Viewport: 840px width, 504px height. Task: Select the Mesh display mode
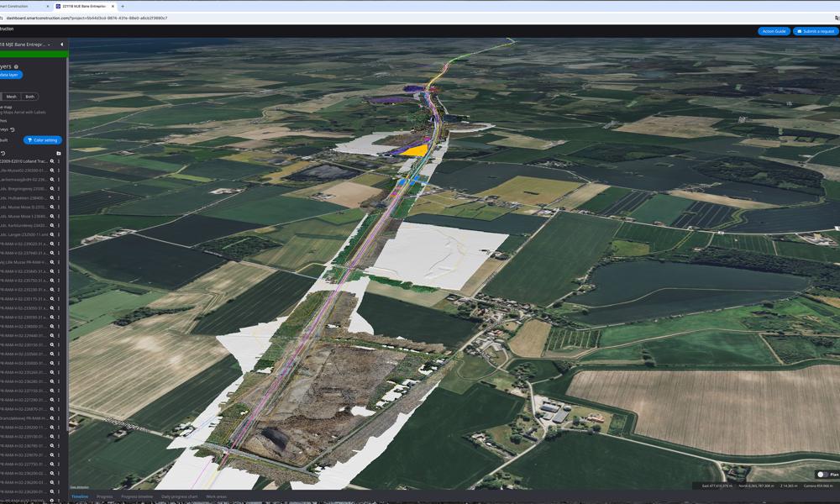[x=11, y=95]
